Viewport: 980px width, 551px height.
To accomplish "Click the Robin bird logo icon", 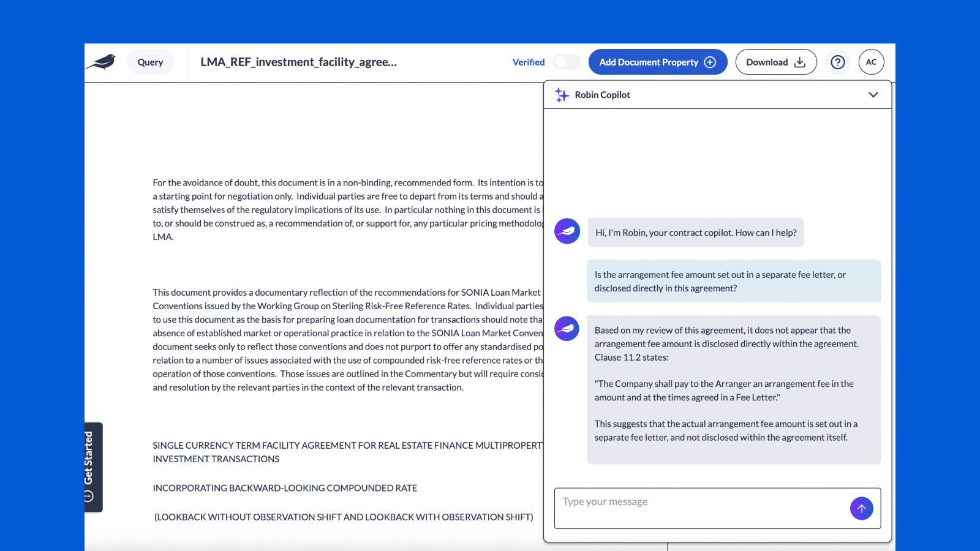I will coord(101,62).
